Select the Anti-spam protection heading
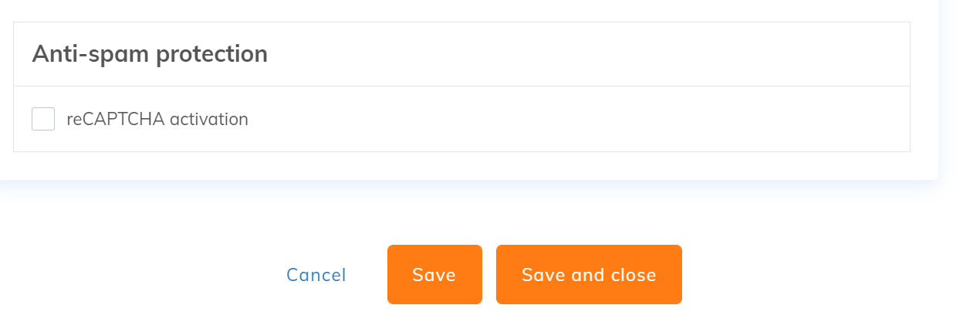This screenshot has width=980, height=322. 150,54
